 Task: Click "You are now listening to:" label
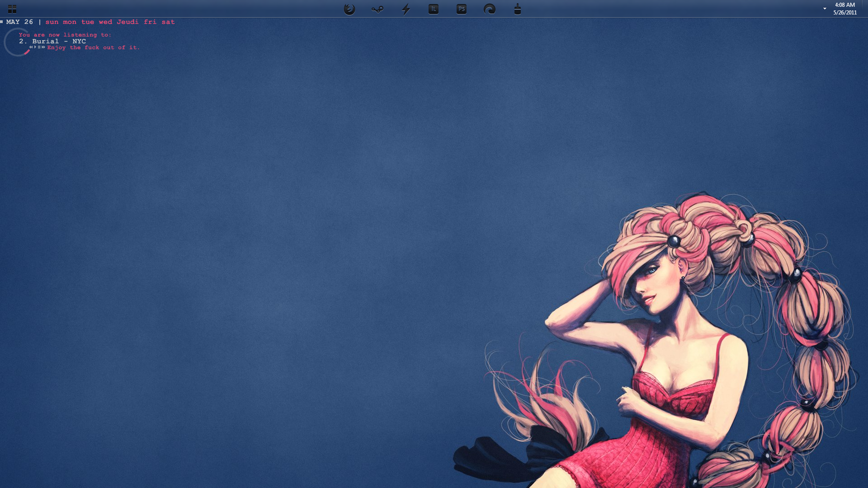[x=65, y=35]
